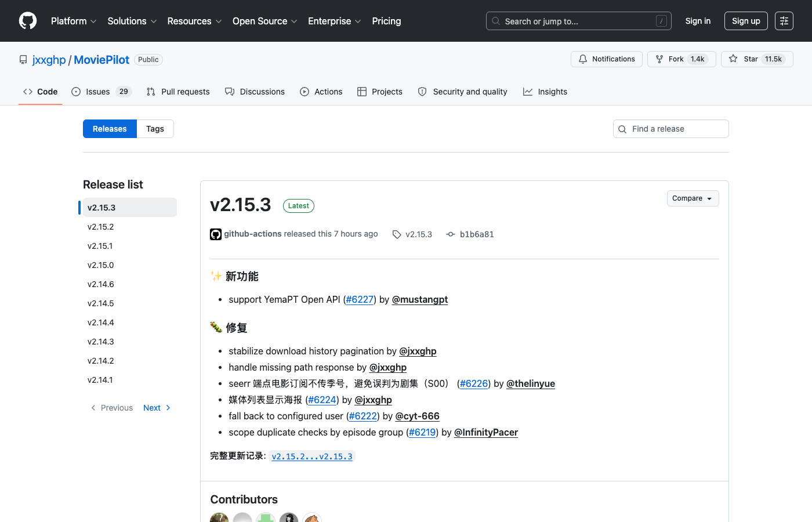Expand the Solutions menu
Screen dimensions: 812x522
[x=132, y=21]
